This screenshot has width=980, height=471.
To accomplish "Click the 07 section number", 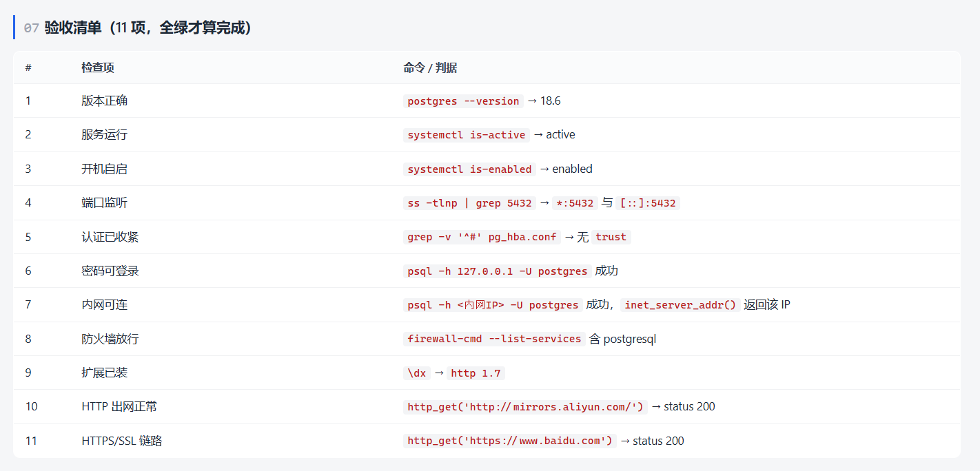I will coord(31,28).
